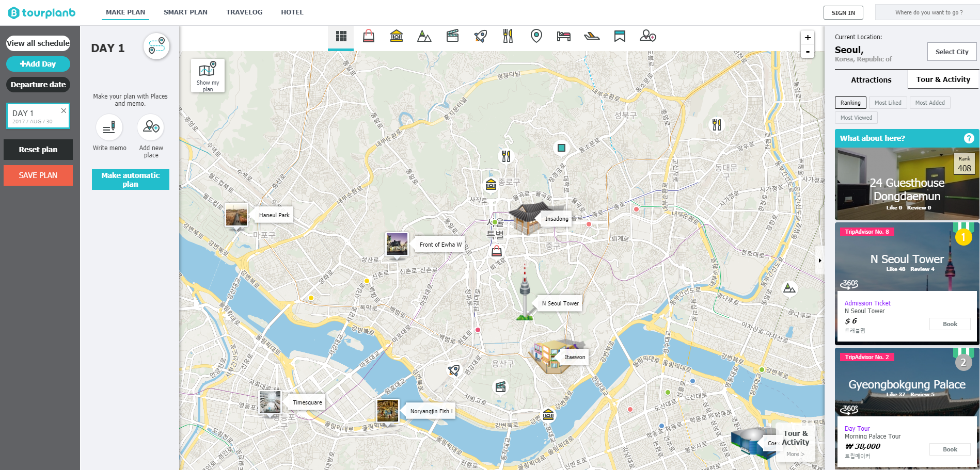Open the Select City dropdown
The image size is (980, 470).
pyautogui.click(x=951, y=52)
